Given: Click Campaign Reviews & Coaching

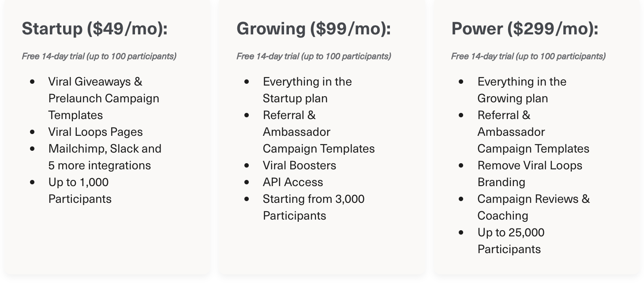Looking at the screenshot, I should pos(533,207).
